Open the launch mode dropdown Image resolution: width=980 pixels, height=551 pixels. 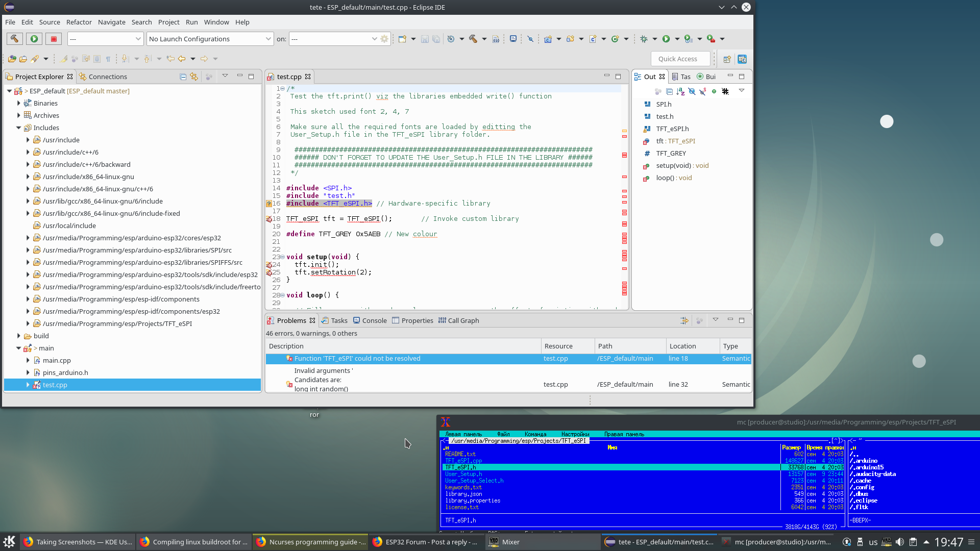click(105, 39)
